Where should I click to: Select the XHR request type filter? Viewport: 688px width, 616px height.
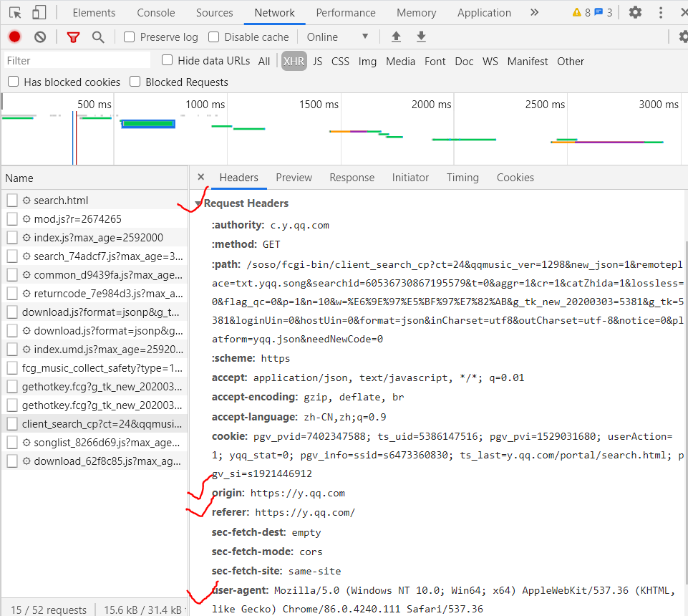tap(294, 61)
